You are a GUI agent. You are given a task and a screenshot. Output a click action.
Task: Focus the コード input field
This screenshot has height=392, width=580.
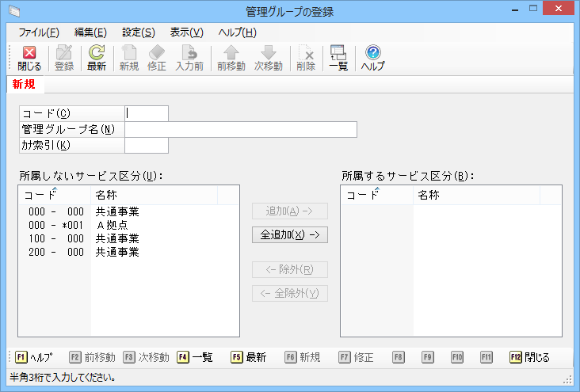click(147, 113)
